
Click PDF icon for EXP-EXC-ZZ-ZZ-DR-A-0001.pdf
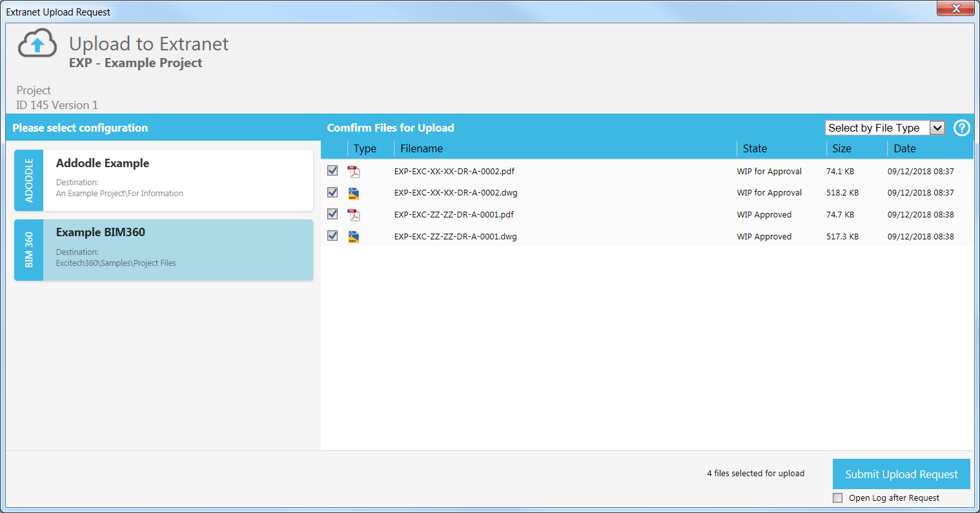pos(354,215)
